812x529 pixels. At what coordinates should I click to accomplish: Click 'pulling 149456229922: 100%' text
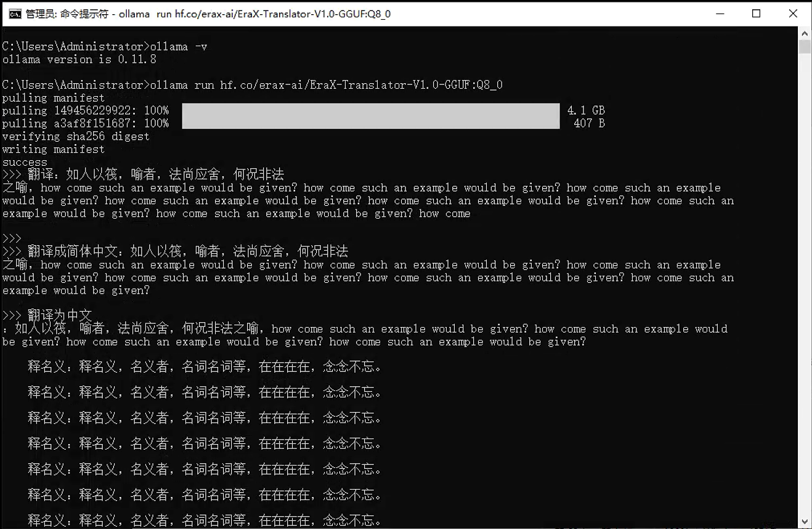pos(85,111)
